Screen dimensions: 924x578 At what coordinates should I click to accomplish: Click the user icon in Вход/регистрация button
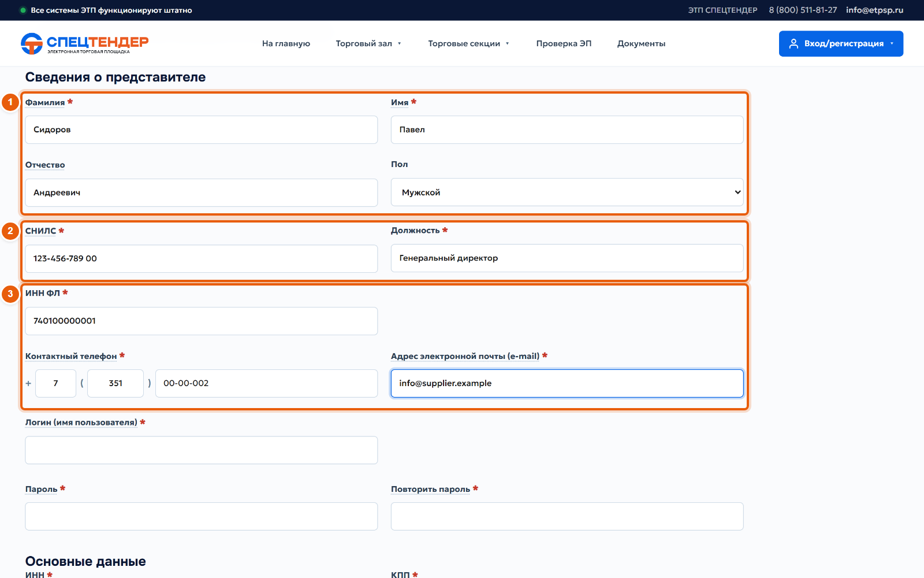click(x=793, y=43)
